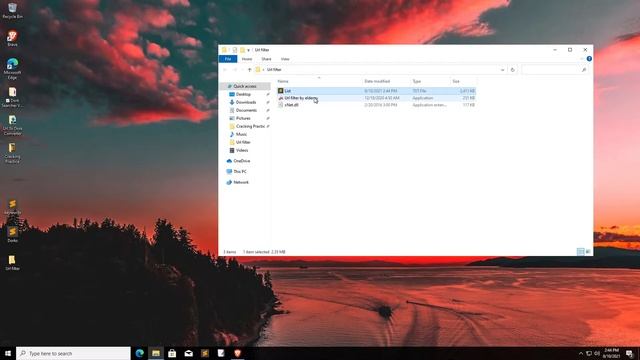Screen dimensions: 640x360
Task: Open the Recycle Bin desktop icon
Action: tap(12, 11)
